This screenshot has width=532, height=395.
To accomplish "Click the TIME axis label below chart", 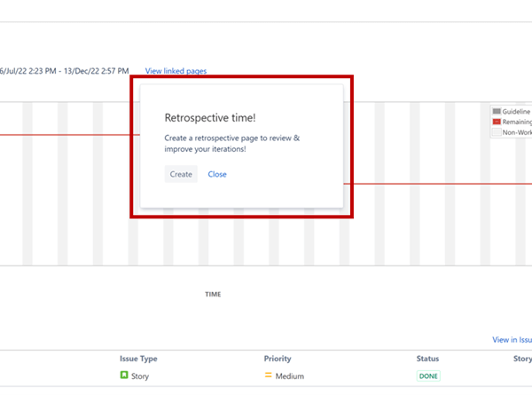I will 213,294.
